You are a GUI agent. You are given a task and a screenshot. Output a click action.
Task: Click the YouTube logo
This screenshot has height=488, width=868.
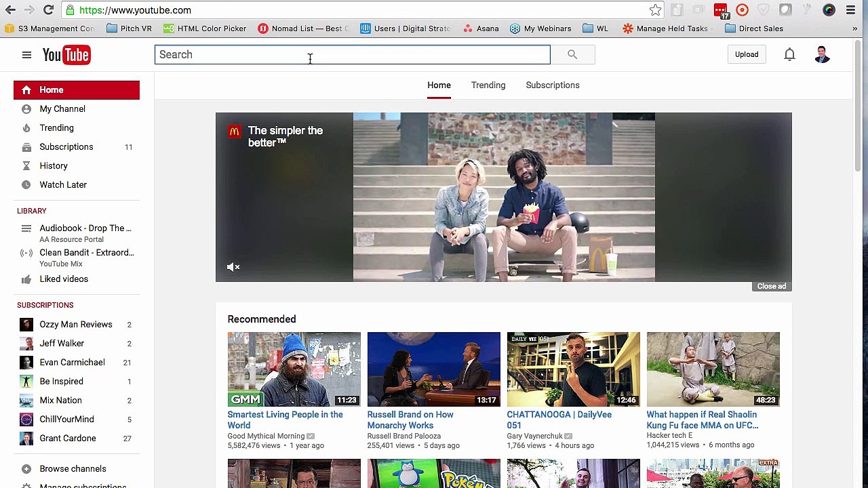click(x=66, y=55)
